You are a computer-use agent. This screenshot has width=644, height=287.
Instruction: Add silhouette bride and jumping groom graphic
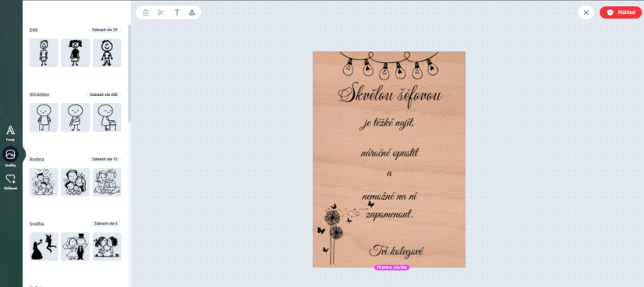pos(44,246)
